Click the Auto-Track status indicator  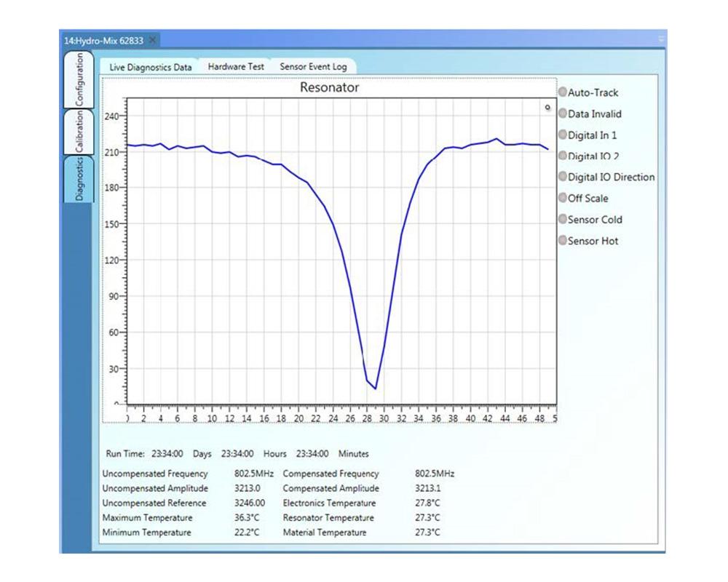563,92
